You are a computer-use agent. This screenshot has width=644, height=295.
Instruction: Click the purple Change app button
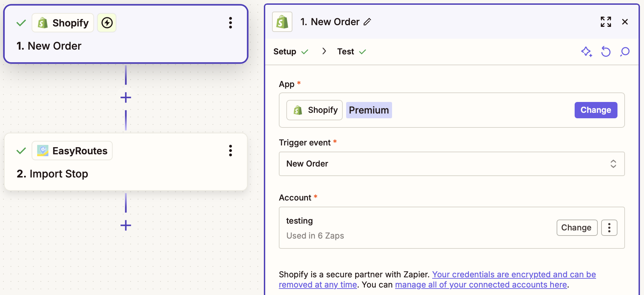coord(596,110)
